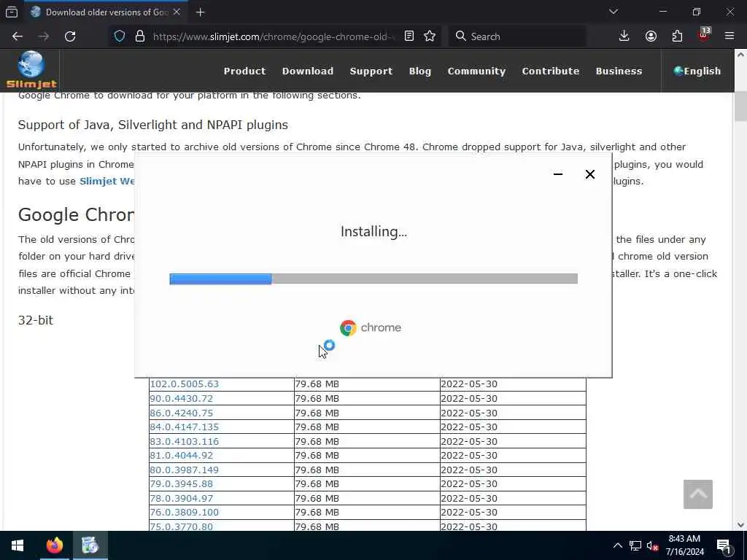This screenshot has width=747, height=560.
Task: Download Chrome version 90.0.4430.72
Action: pos(181,399)
